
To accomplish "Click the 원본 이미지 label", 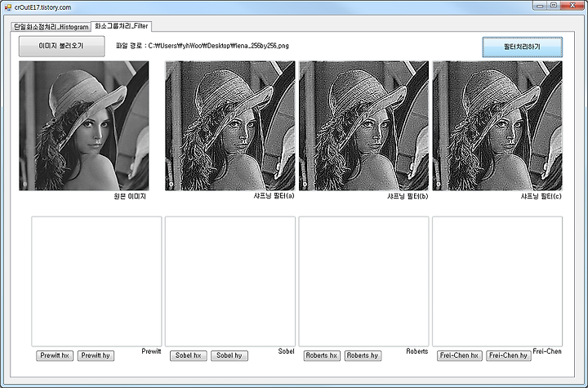I will click(130, 196).
